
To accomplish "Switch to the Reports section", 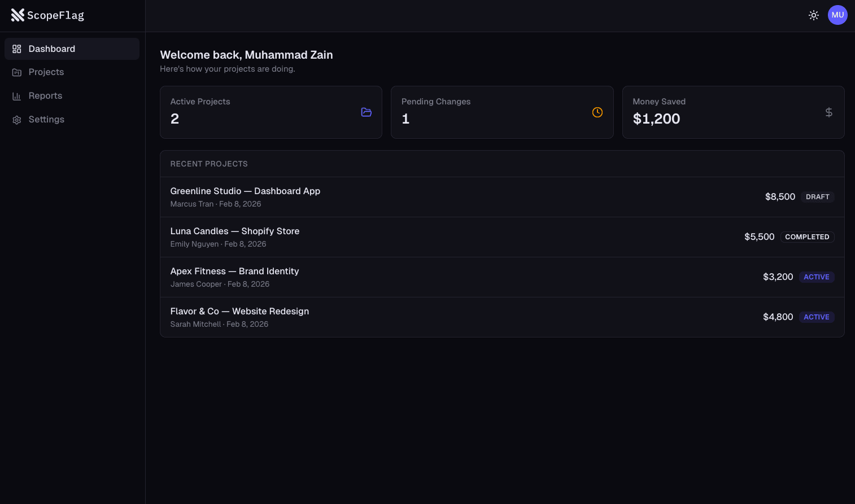I will pos(45,95).
